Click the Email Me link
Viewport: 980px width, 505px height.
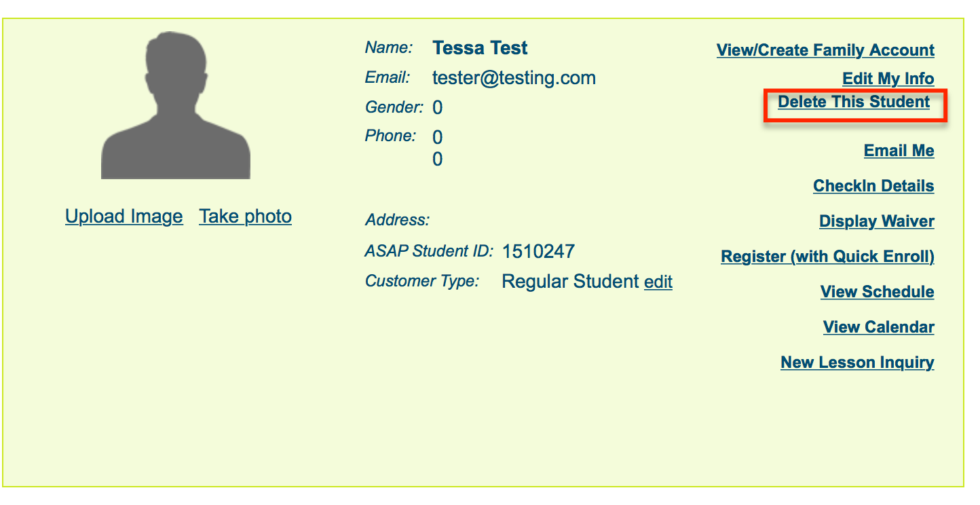click(899, 151)
